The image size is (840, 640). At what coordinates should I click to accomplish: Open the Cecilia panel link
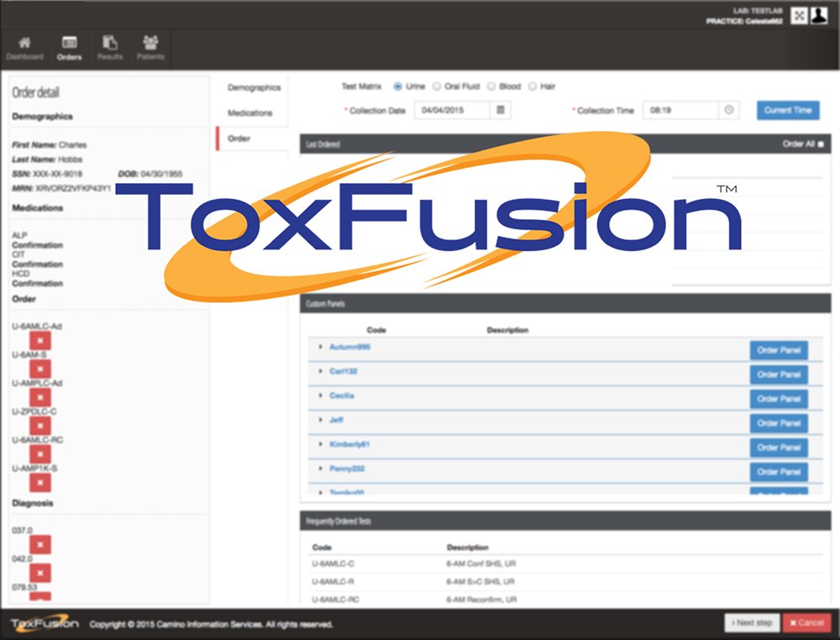(x=342, y=396)
